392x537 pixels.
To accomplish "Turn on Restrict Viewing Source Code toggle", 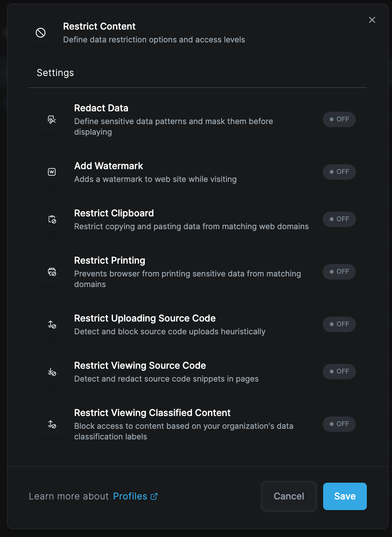I will point(339,371).
